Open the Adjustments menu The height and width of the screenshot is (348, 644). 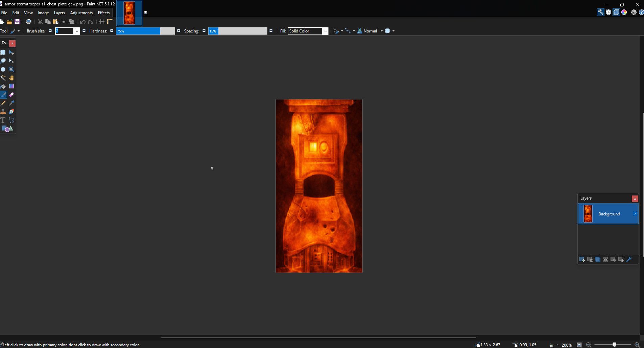(81, 13)
